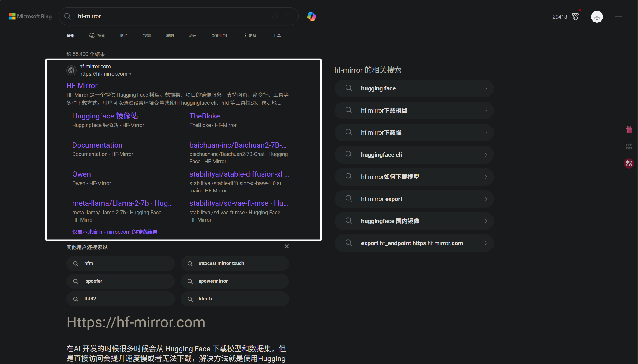Click the magnifier icon in search box
638x364 pixels.
(68, 16)
